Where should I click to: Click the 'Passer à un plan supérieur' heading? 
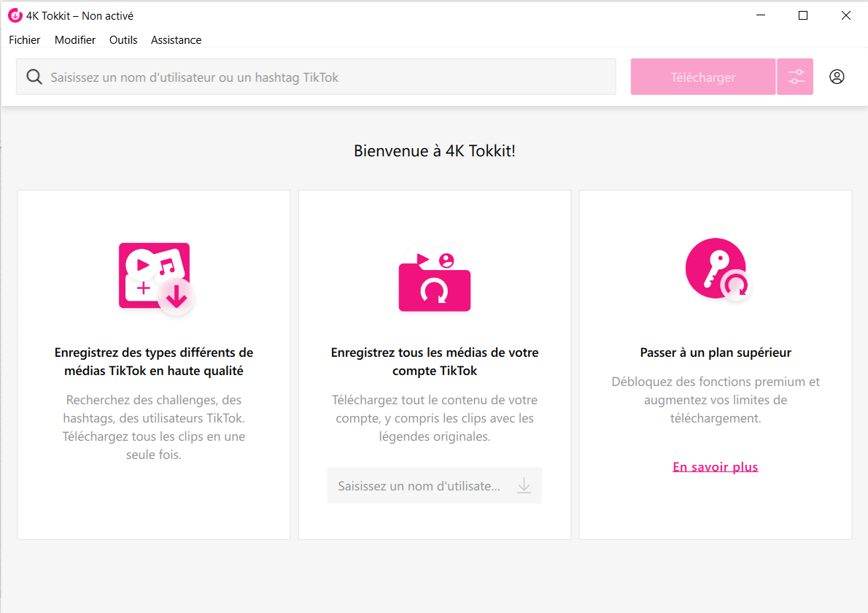pyautogui.click(x=715, y=352)
